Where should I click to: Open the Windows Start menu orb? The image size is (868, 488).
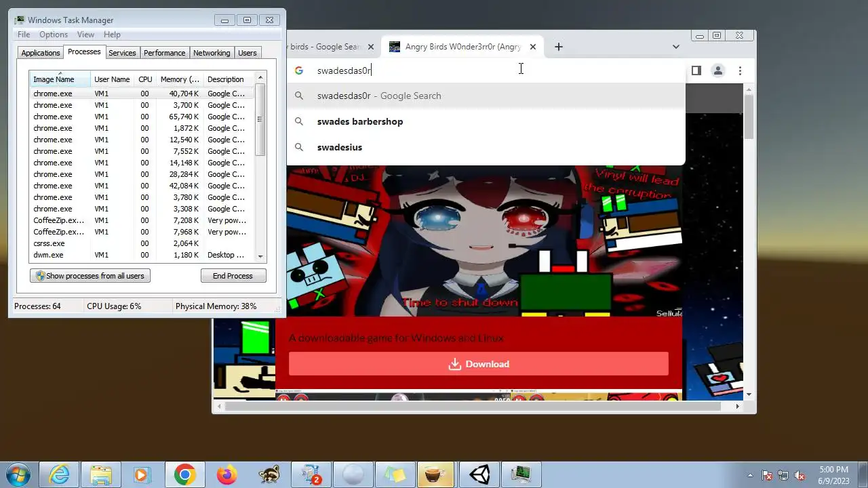17,474
